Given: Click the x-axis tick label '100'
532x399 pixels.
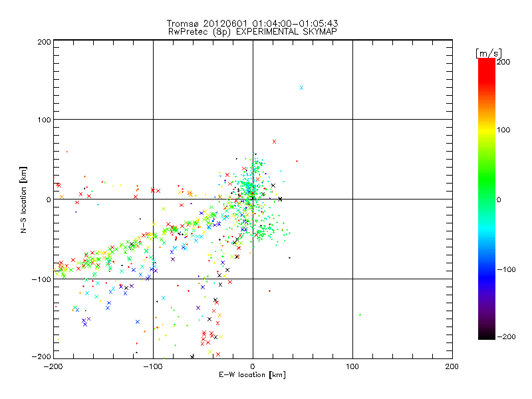Looking at the screenshot, I should 352,366.
